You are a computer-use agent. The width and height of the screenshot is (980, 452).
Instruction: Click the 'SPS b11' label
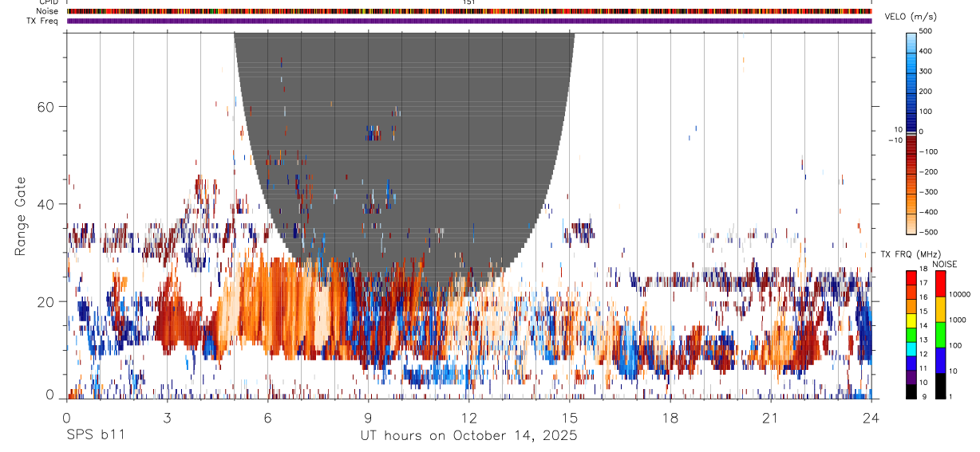pyautogui.click(x=94, y=436)
